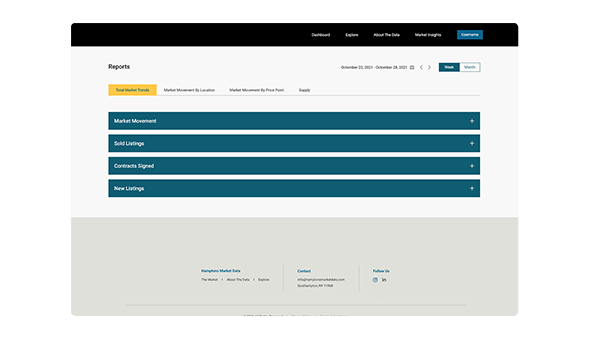Click the Follow Us footer heading

tap(381, 271)
